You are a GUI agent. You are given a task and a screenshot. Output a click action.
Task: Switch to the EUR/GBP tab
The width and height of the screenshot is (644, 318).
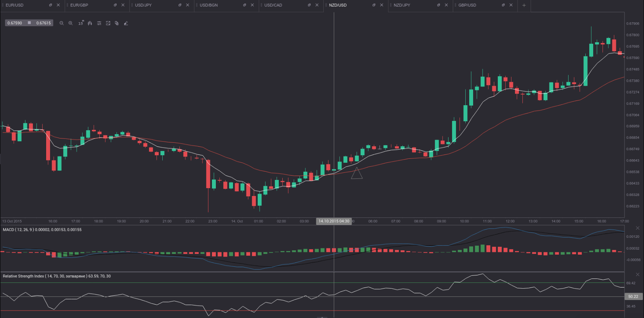(79, 5)
